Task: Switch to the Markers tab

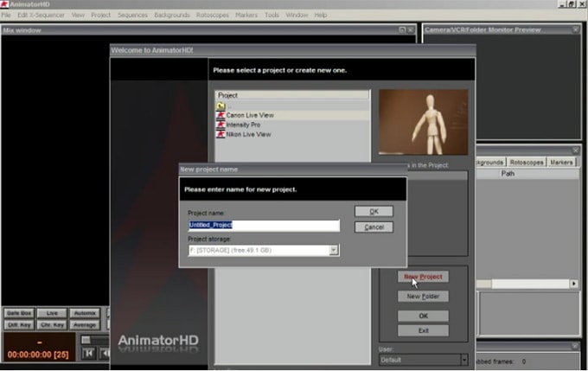Action: point(561,163)
